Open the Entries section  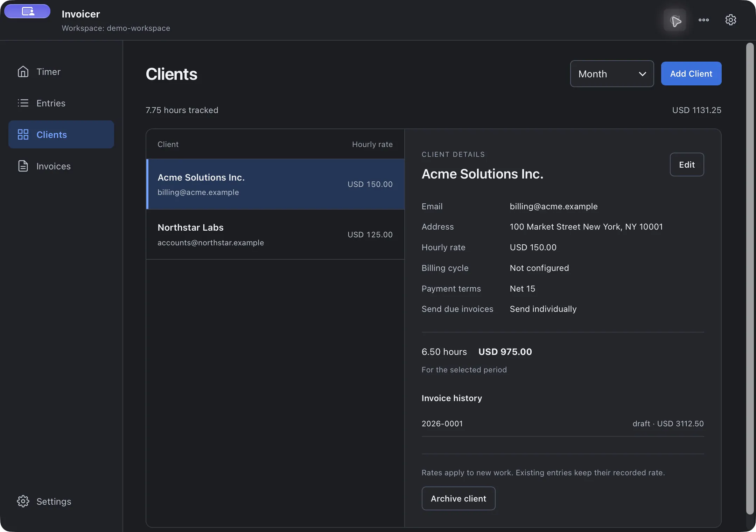click(x=61, y=103)
